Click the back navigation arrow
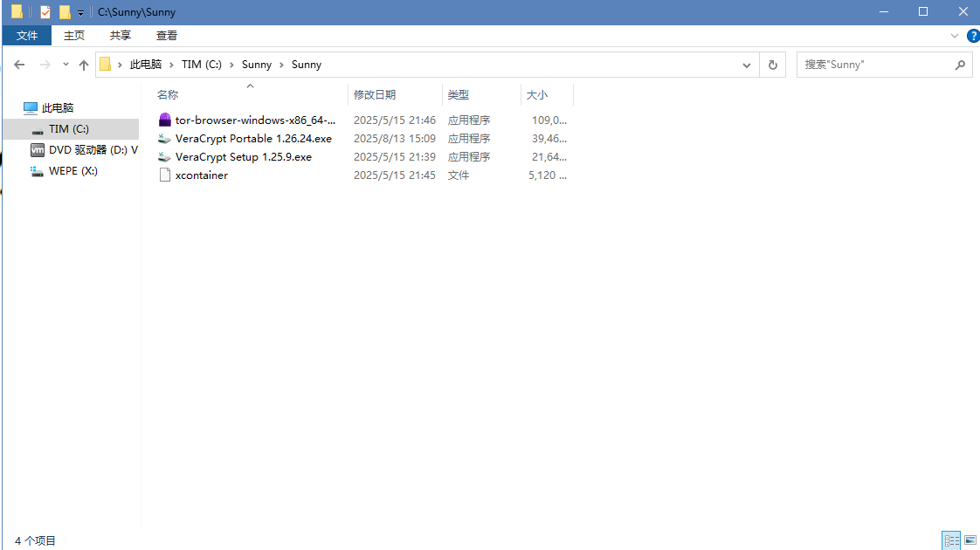The width and height of the screenshot is (980, 550). point(19,65)
